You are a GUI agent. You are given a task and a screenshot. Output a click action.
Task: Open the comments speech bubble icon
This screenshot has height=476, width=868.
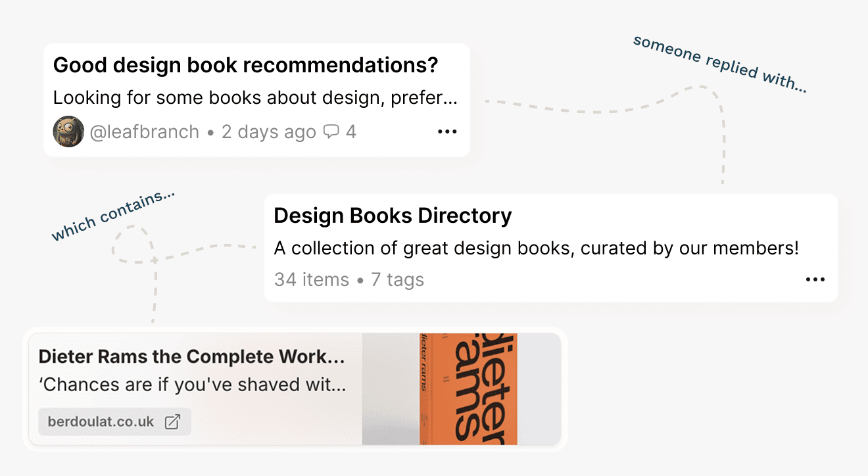331,131
